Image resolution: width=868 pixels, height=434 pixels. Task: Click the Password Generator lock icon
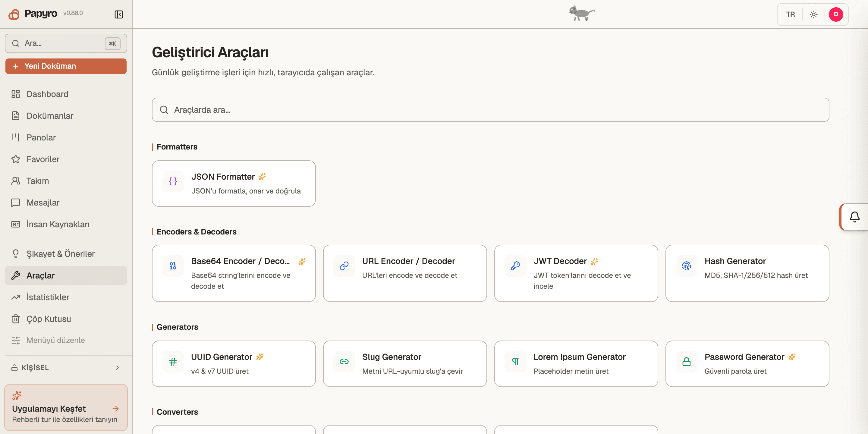point(686,362)
